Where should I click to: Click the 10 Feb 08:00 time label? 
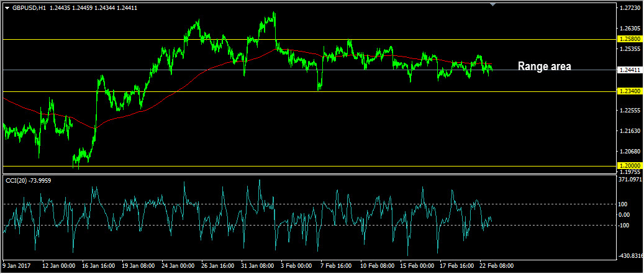click(378, 266)
